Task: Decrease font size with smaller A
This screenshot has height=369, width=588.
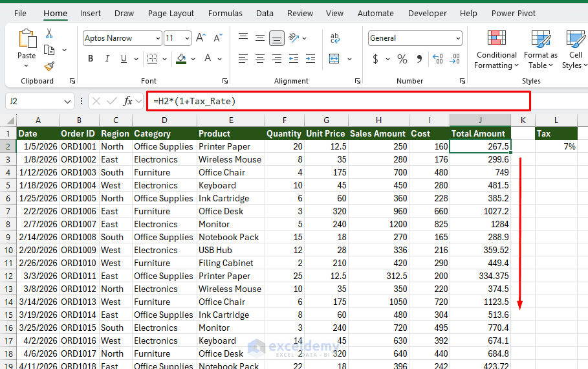Action: pyautogui.click(x=218, y=38)
